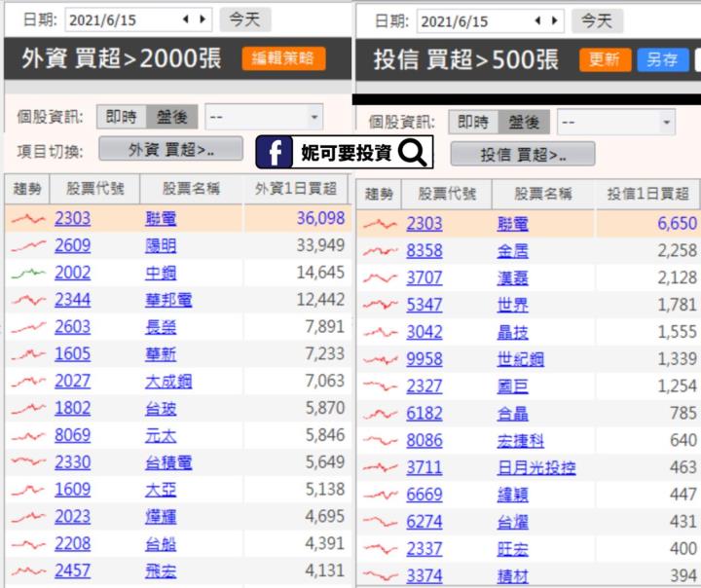Click 今天 button in the 投信 panel

point(597,20)
